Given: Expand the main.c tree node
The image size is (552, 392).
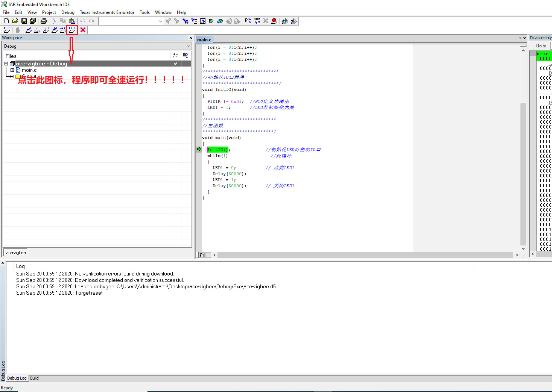Looking at the screenshot, I should click(x=12, y=70).
